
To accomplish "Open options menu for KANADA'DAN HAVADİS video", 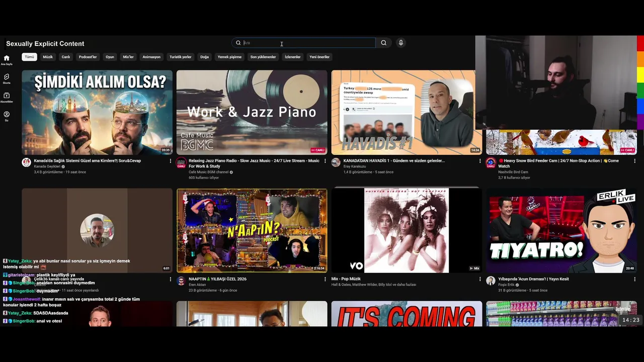I will tap(480, 161).
